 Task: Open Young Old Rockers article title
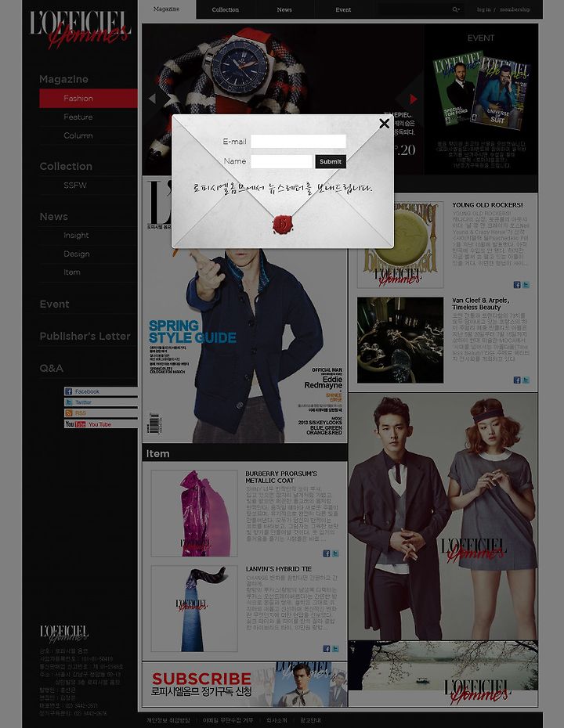click(487, 205)
